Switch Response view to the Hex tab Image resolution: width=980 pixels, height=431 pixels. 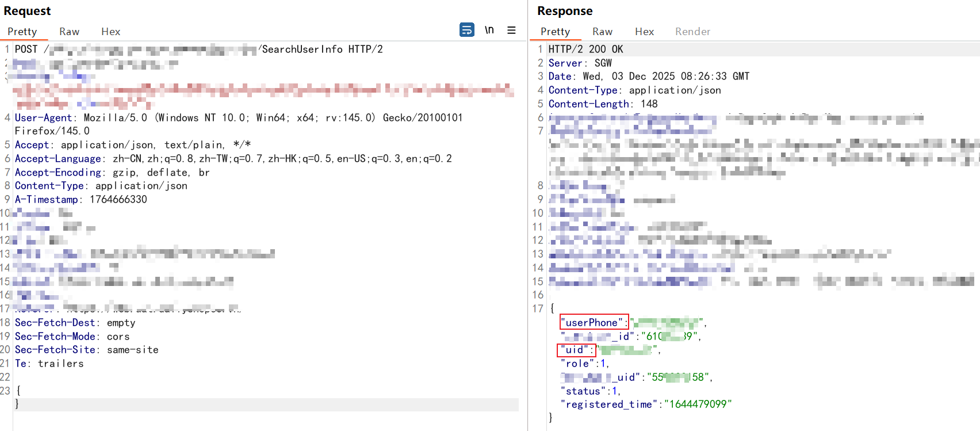[644, 32]
